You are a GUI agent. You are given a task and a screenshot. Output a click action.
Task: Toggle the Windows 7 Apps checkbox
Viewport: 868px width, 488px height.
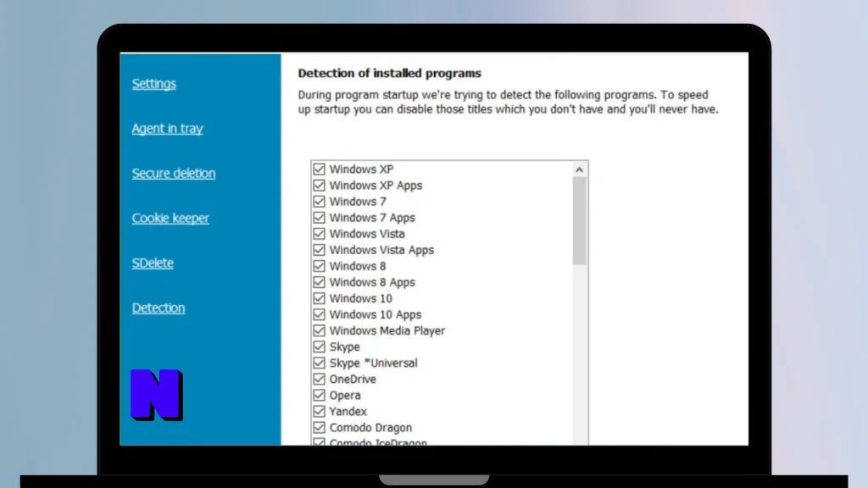[x=319, y=218]
